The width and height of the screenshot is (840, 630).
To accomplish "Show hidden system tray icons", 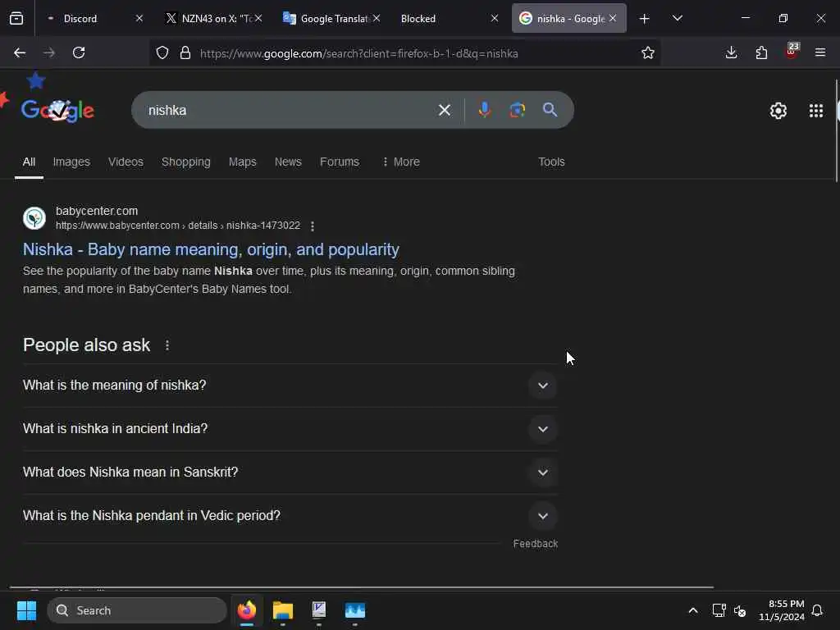I will (692, 610).
